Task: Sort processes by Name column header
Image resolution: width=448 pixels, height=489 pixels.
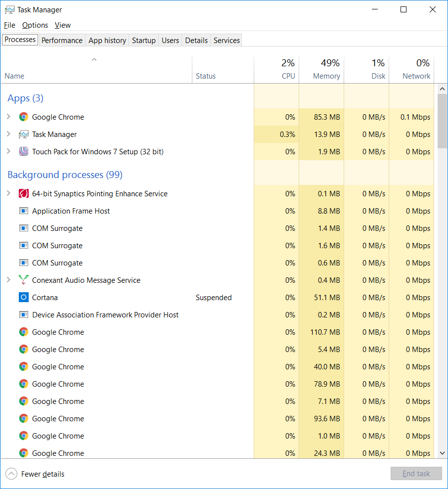Action: 96,70
